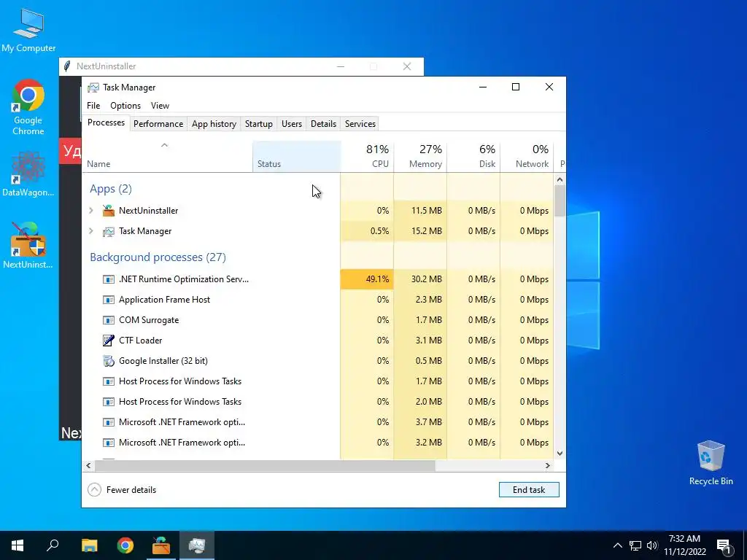This screenshot has height=560, width=747.
Task: Sort processes by CPU usage column
Action: click(x=367, y=157)
